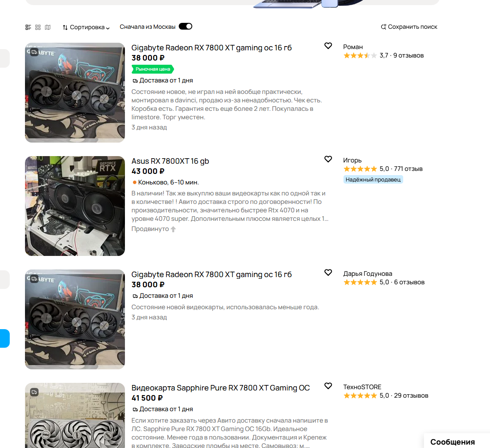This screenshot has height=448, width=490.
Task: Click the Сохранить поиск icon
Action: pos(383,27)
